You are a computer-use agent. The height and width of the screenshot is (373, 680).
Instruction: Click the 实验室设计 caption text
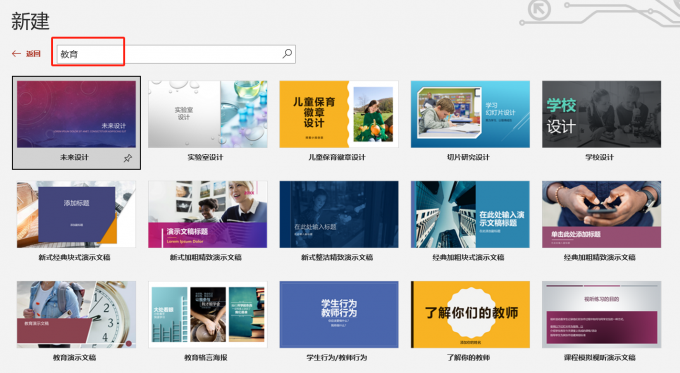click(x=205, y=157)
